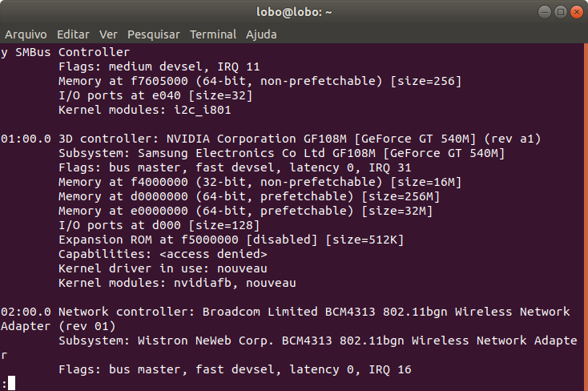Open the Editar menu
The width and height of the screenshot is (588, 391).
73,34
